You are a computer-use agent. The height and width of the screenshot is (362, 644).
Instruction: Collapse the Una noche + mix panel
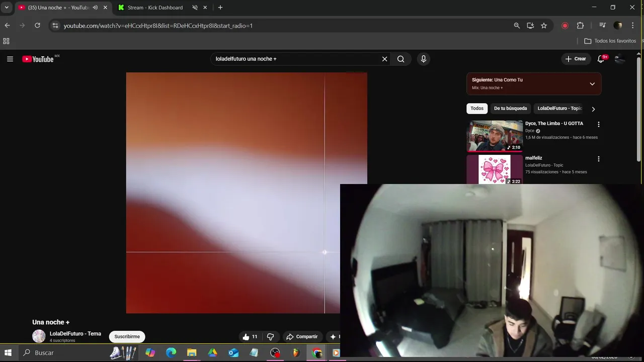pyautogui.click(x=592, y=84)
